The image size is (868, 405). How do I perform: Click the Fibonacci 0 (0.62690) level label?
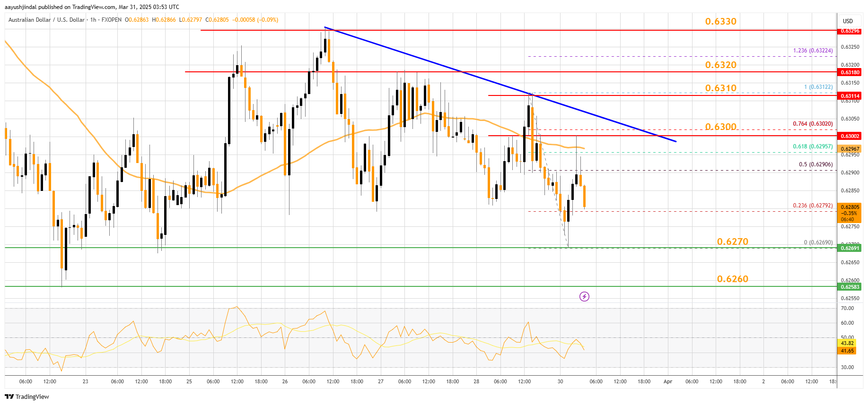[x=818, y=242]
